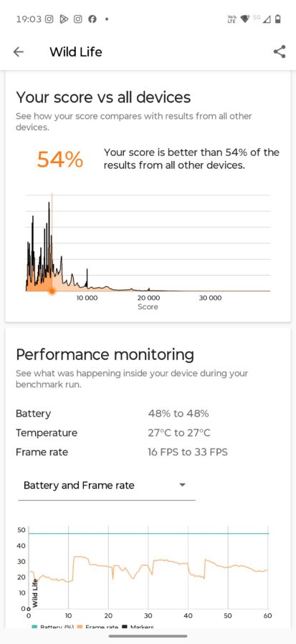Open Battery and Frame rate dropdown
Image resolution: width=296 pixels, height=644 pixels.
point(107,485)
